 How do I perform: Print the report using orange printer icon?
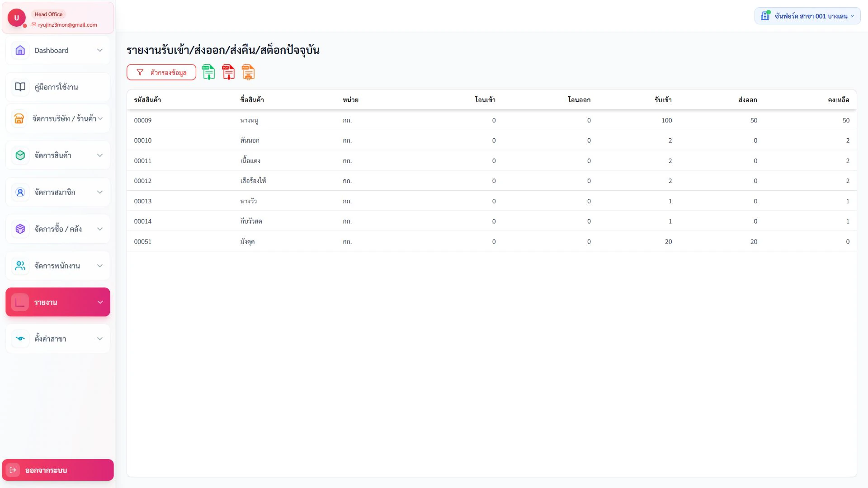[x=248, y=72]
